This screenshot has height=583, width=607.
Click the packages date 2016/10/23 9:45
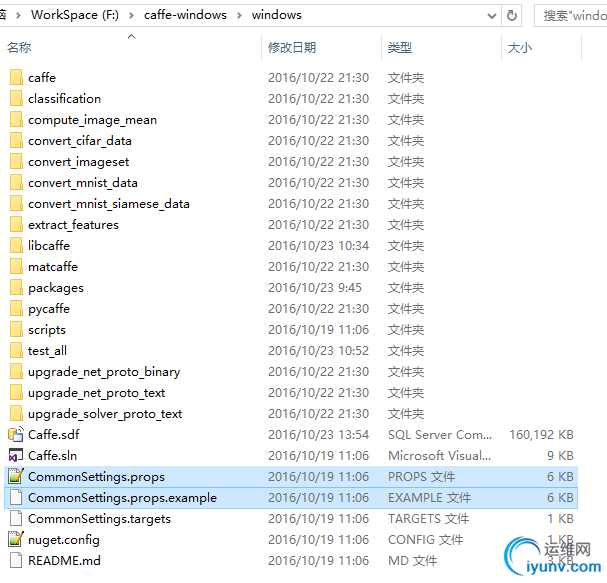point(315,288)
